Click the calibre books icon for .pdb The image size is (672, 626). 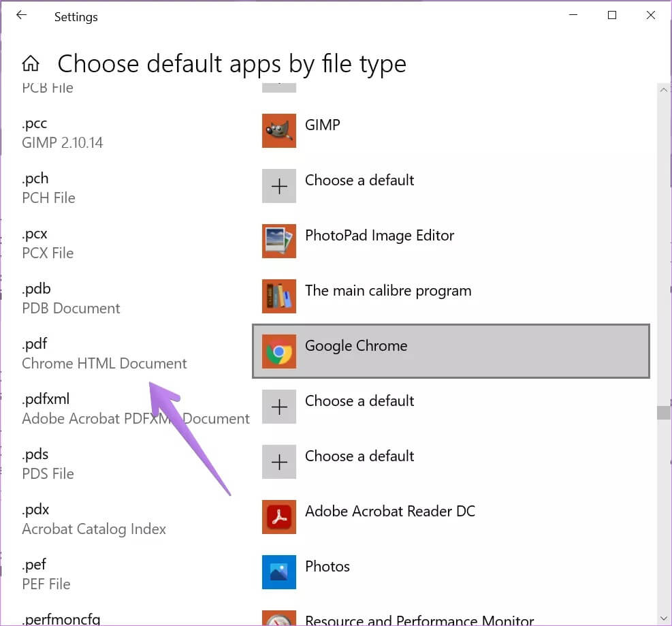279,296
